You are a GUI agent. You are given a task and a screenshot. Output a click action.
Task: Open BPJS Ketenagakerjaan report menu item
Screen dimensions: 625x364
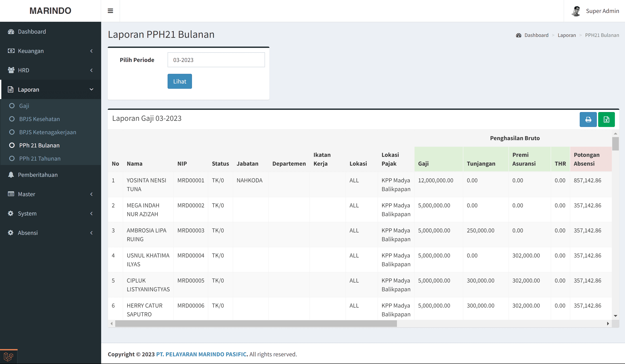48,132
